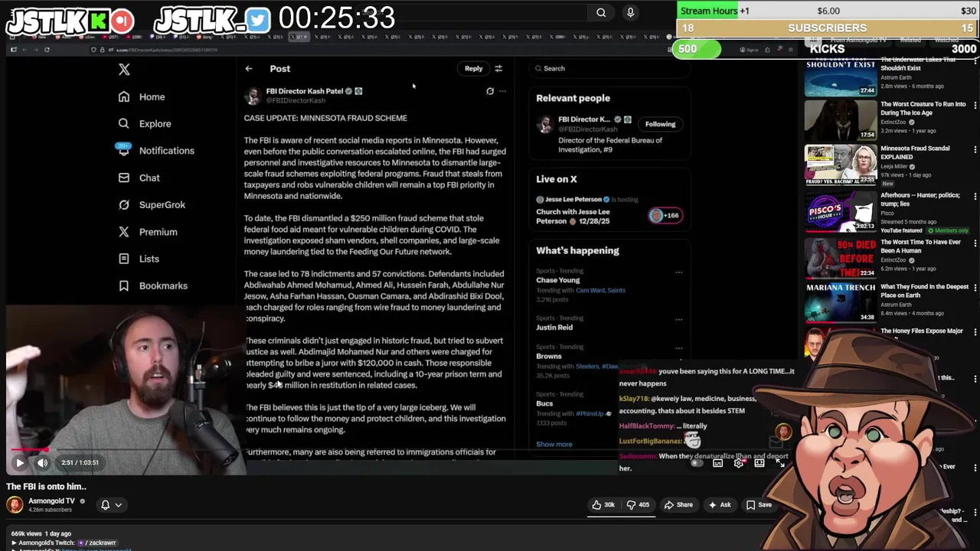The width and height of the screenshot is (980, 551).
Task: Toggle the autoplay switch in player controls
Action: 696,463
